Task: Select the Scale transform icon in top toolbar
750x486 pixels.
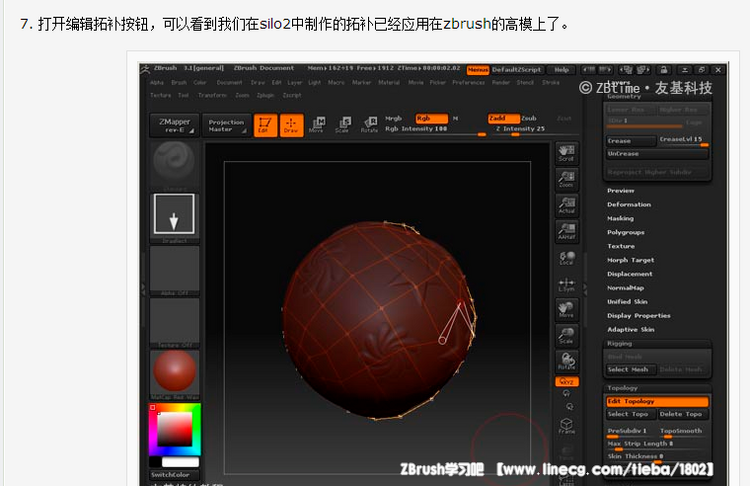Action: tap(342, 125)
